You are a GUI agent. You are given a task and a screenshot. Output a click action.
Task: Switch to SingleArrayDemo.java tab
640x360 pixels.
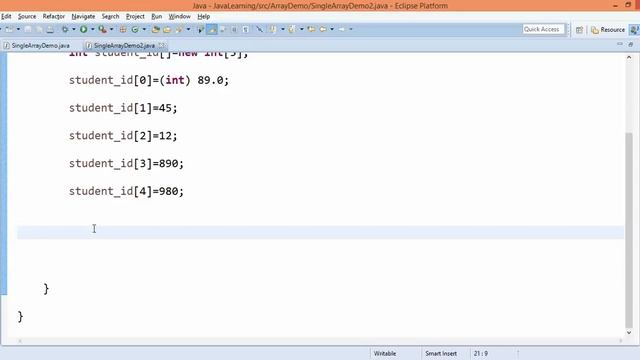click(x=37, y=45)
